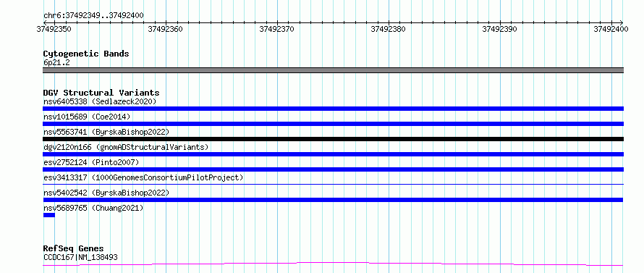Open the CCDC167|NM_138493 gene label
644x273 pixels.
click(x=80, y=257)
